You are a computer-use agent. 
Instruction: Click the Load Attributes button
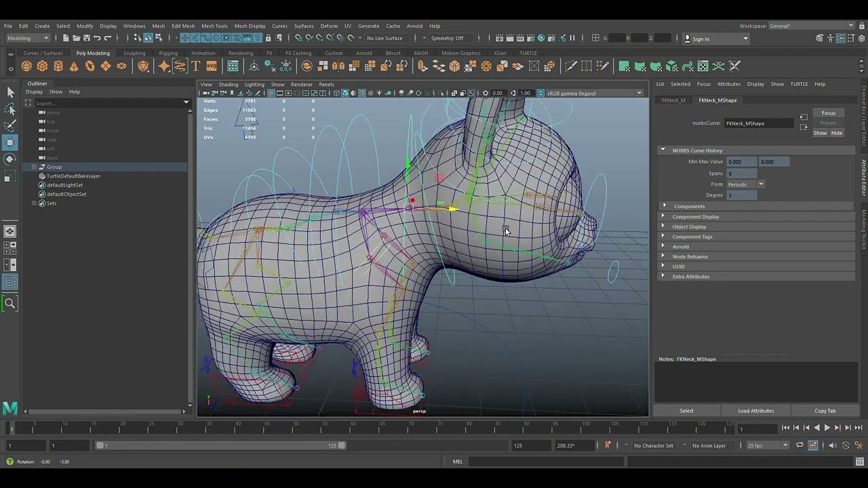[x=755, y=410]
